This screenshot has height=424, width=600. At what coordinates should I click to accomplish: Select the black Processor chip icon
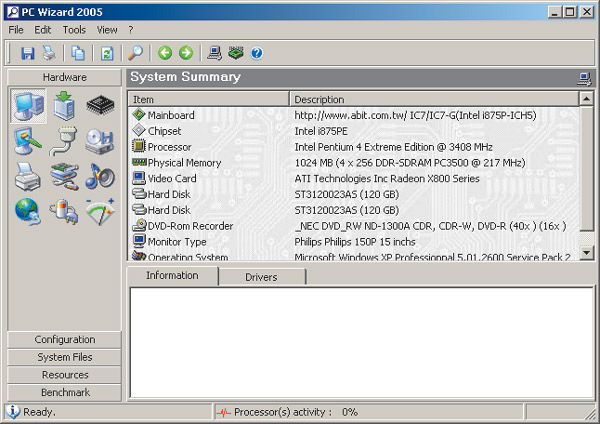click(x=100, y=105)
